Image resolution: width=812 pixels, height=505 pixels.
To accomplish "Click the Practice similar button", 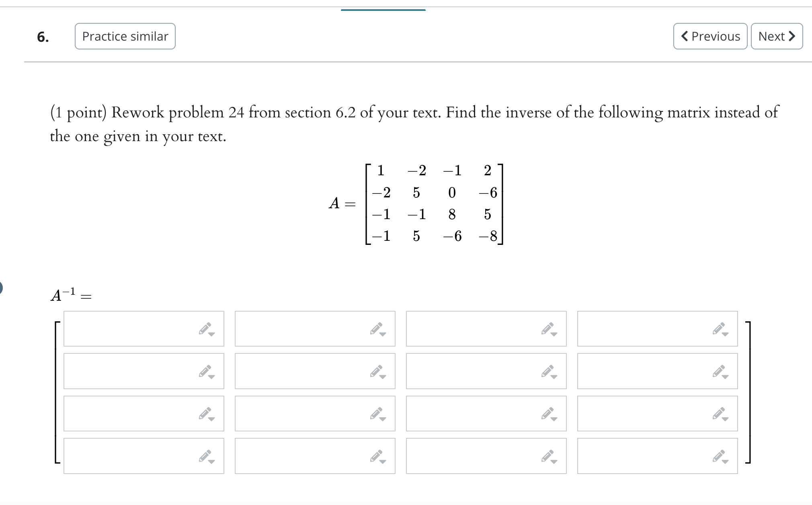I will click(x=125, y=36).
